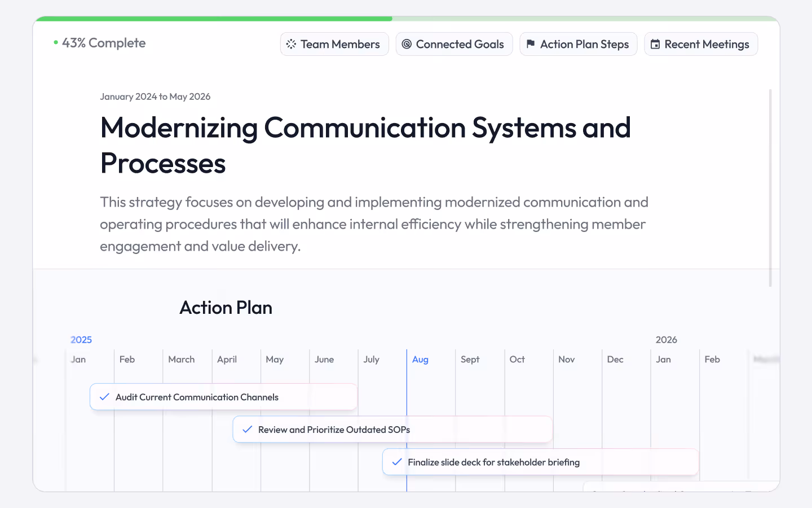Click the green progress bar at the top
812x508 pixels.
click(214, 19)
